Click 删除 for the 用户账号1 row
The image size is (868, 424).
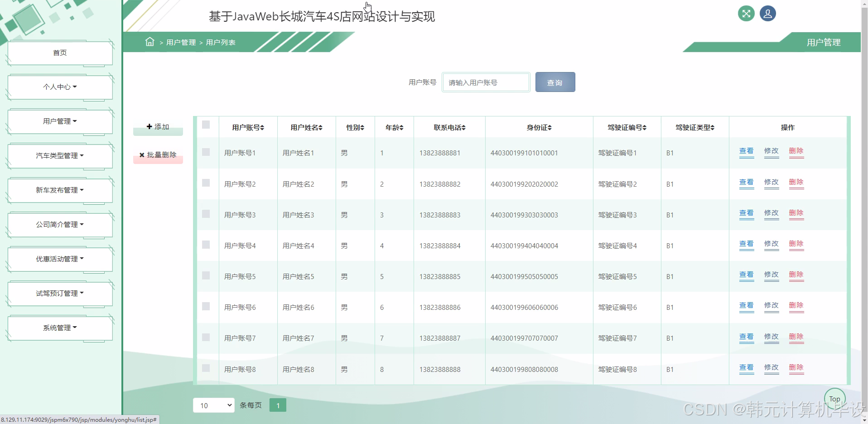coord(796,151)
